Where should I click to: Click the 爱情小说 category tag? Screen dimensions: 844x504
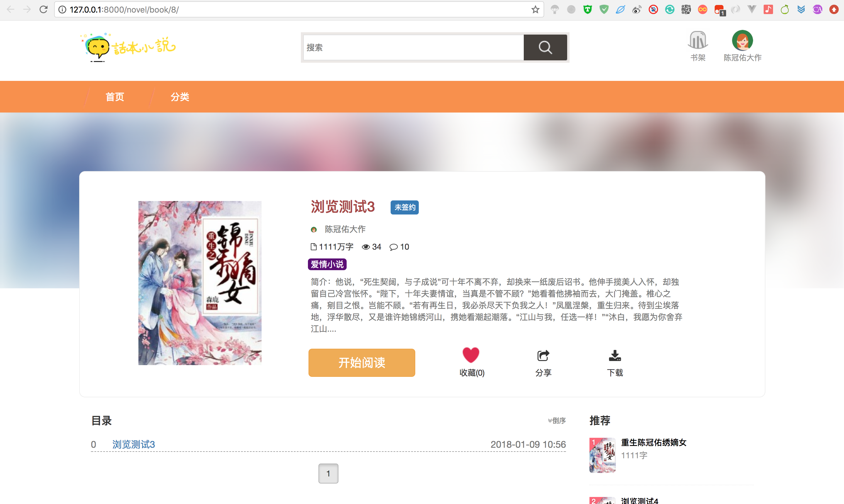pos(327,264)
